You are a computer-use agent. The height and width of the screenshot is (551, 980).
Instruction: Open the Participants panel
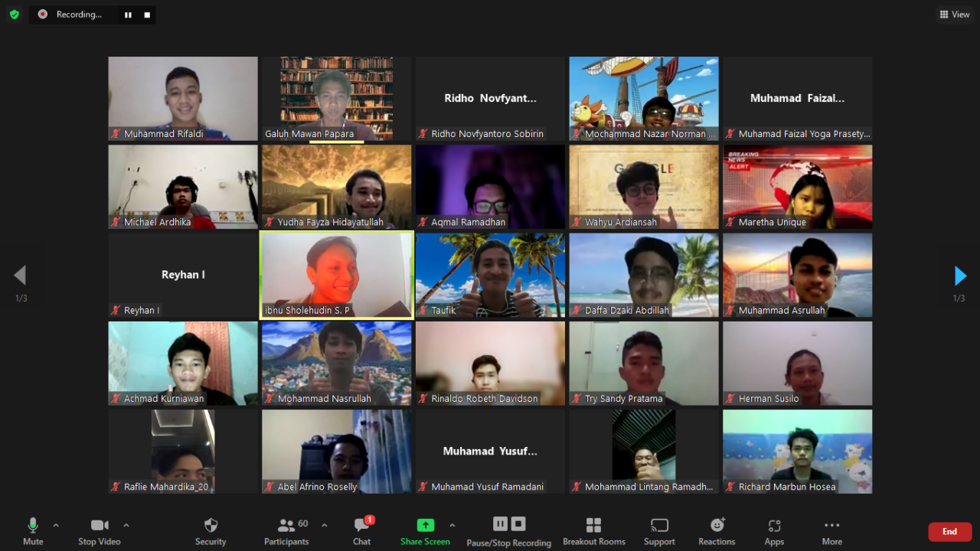286,526
